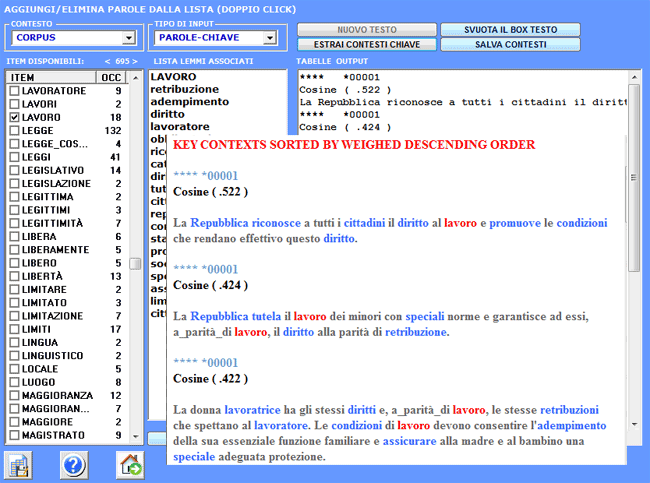The image size is (650, 483).
Task: Select the LIMITI checkbox
Action: pyautogui.click(x=15, y=329)
